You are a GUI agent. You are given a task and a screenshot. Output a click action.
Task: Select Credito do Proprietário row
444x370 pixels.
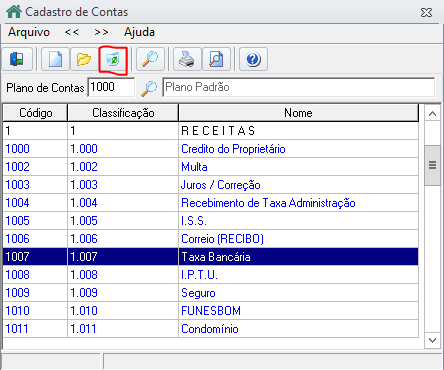click(x=211, y=149)
